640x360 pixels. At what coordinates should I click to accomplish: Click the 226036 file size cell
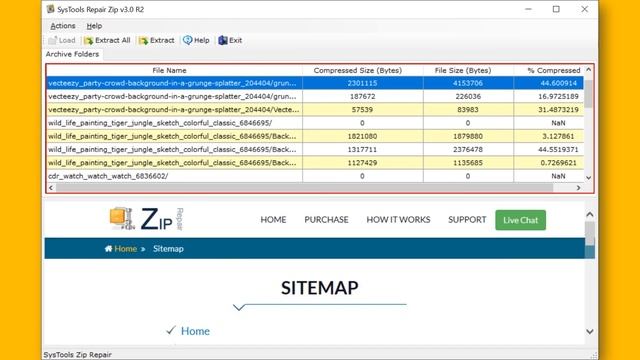click(x=468, y=96)
